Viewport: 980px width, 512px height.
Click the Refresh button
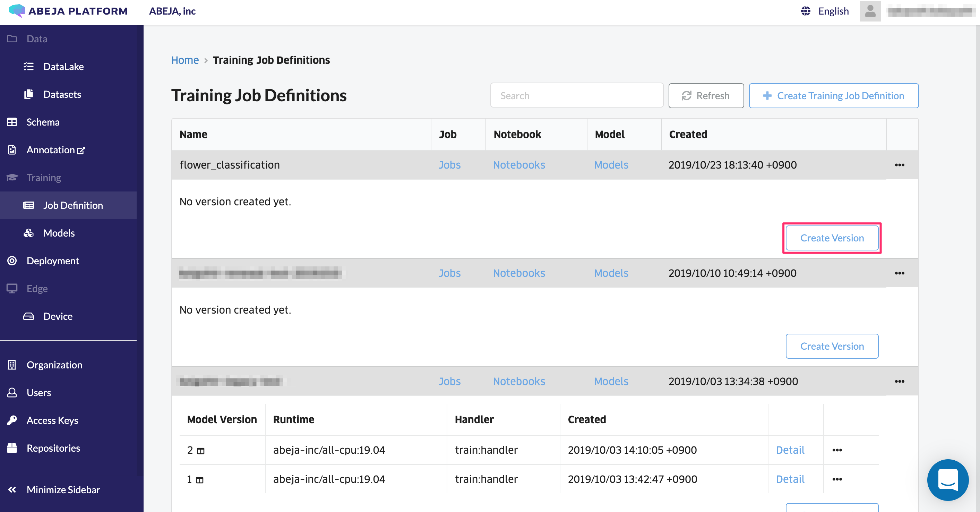[x=706, y=95]
